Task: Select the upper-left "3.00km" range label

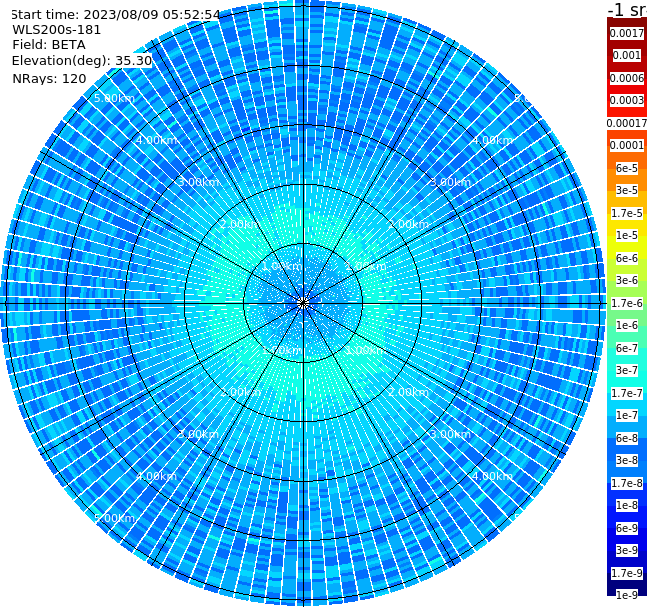Action: coord(198,182)
